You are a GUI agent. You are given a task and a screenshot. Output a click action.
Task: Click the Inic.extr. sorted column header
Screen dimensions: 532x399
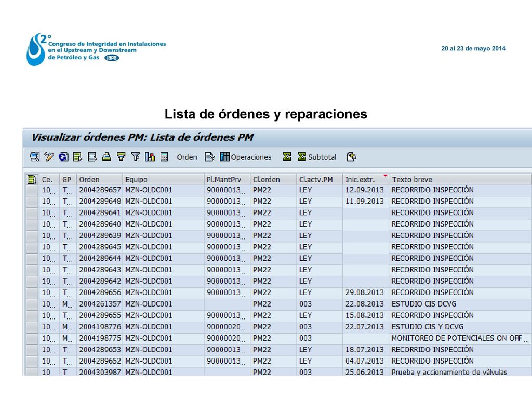point(366,179)
